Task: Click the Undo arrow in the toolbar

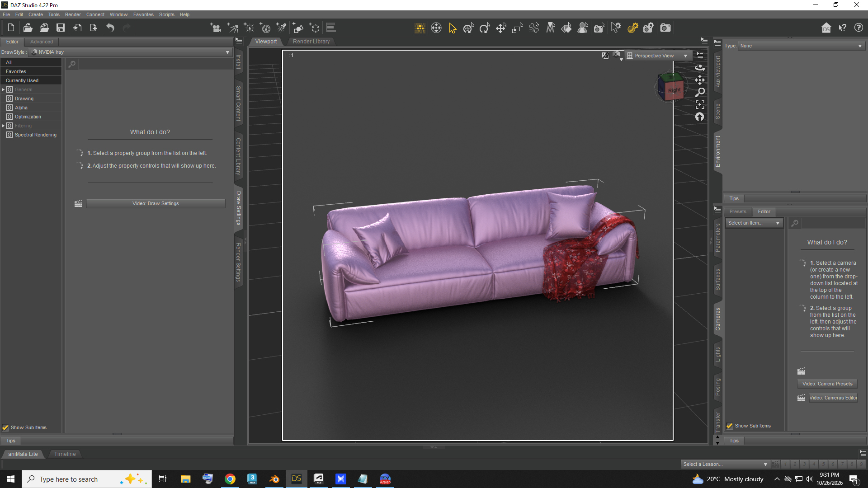Action: coord(110,28)
